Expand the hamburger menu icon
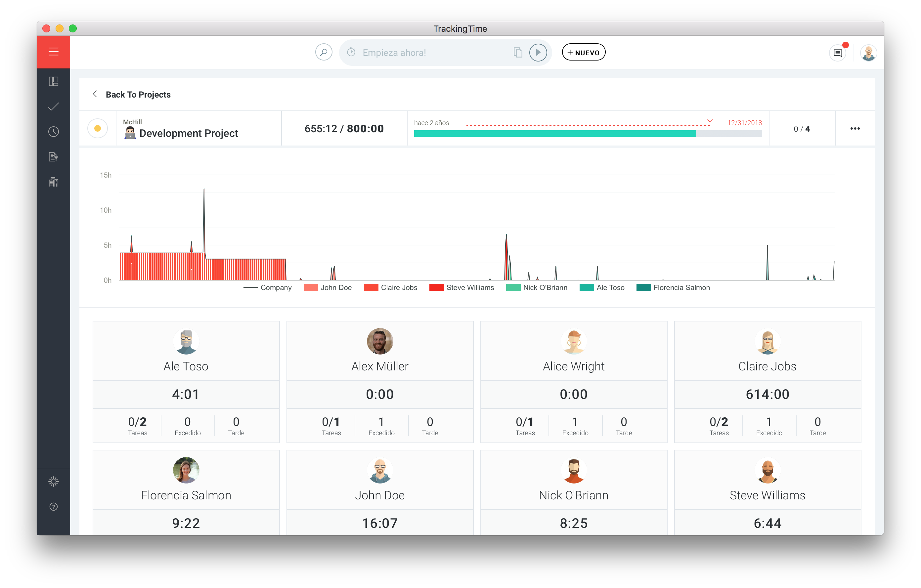 click(54, 52)
